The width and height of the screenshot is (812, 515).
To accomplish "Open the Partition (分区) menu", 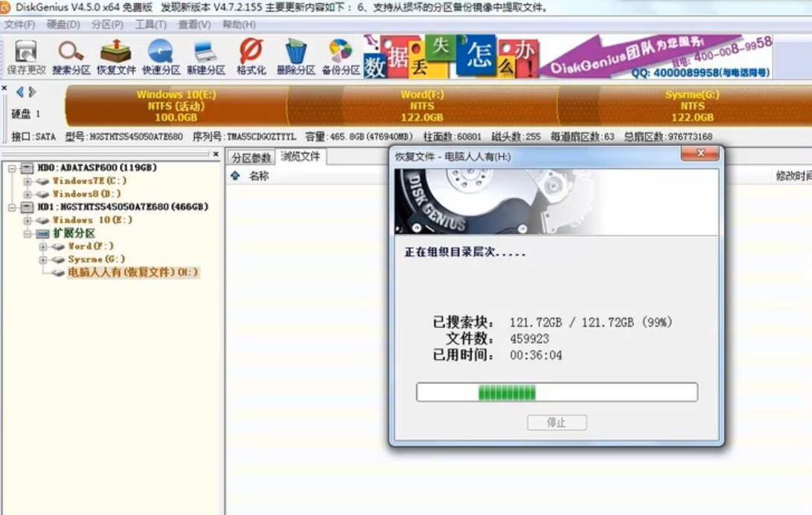I will click(x=107, y=25).
